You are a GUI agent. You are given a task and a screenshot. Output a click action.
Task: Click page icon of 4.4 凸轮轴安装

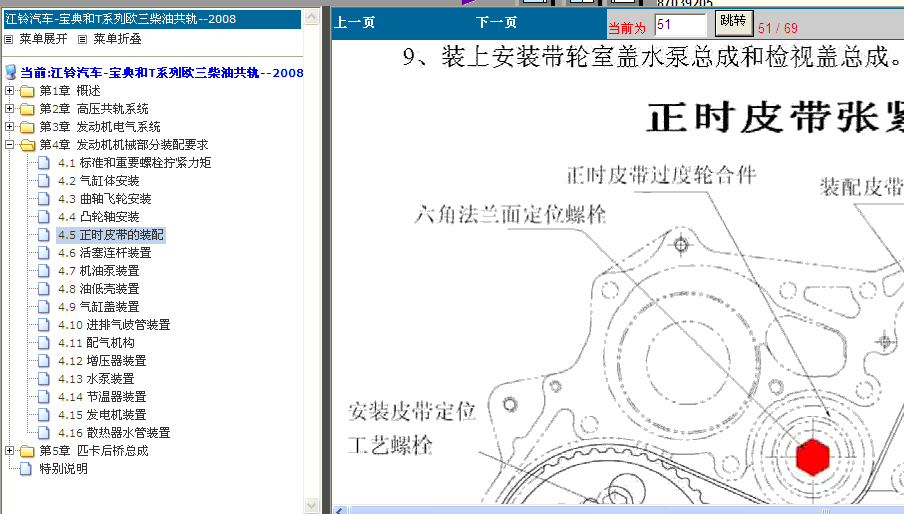click(44, 217)
